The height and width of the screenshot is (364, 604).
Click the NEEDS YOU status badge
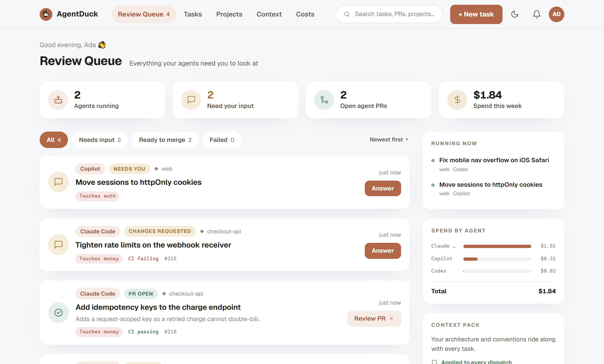[129, 169]
